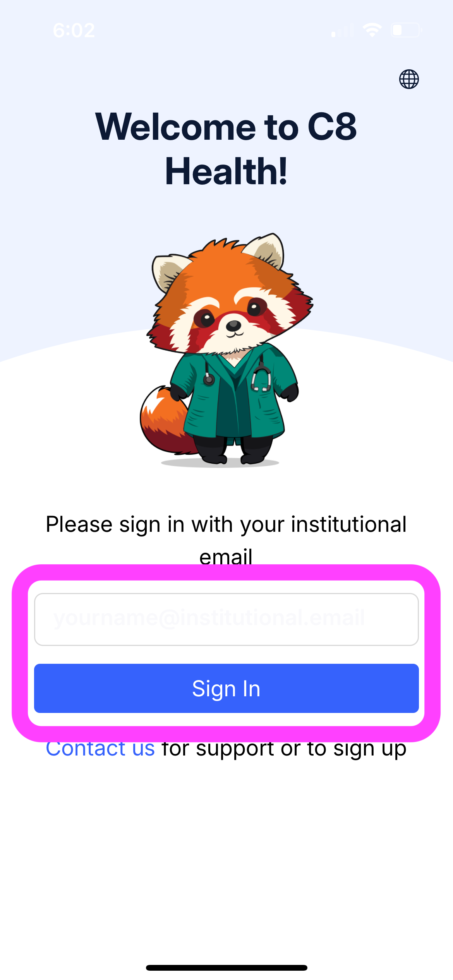The width and height of the screenshot is (453, 980).
Task: Tap the cellular signal bars icon
Action: [343, 31]
